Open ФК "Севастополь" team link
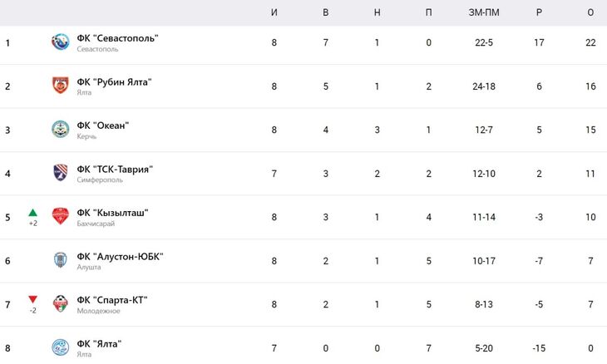The height and width of the screenshot is (364, 607). [x=117, y=38]
